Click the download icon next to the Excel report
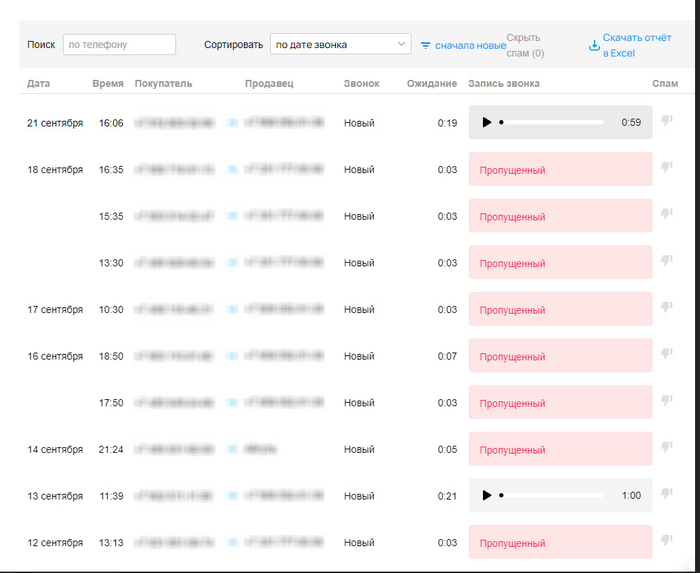Screen dimensions: 700x573 [594, 46]
